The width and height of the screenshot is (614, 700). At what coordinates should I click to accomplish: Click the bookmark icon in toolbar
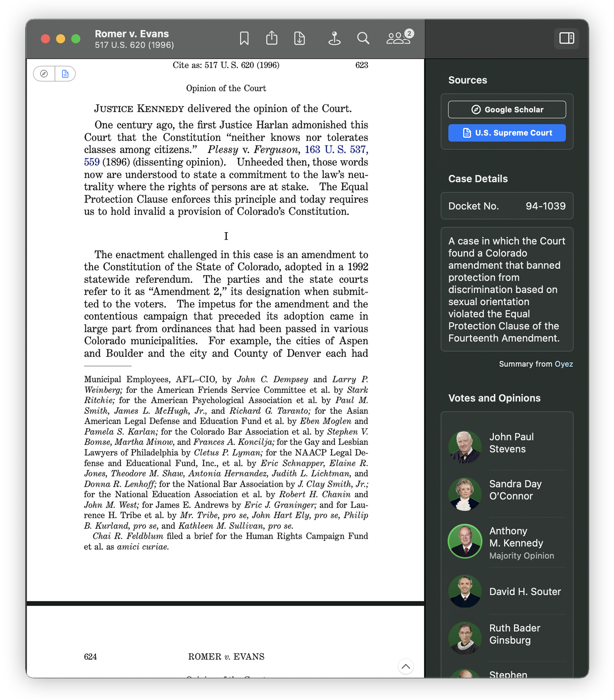[x=244, y=38]
